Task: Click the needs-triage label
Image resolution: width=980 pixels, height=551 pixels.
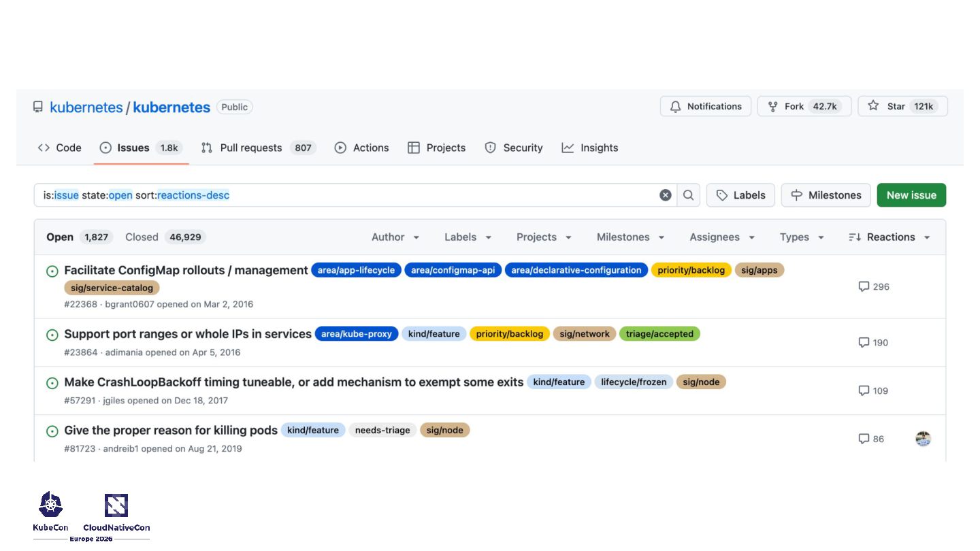Action: pyautogui.click(x=382, y=430)
